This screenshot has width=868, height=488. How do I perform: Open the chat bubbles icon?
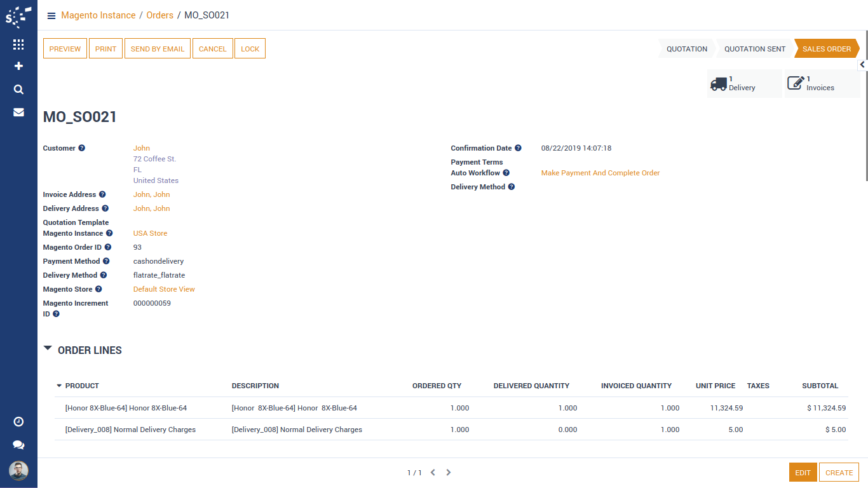coord(18,445)
